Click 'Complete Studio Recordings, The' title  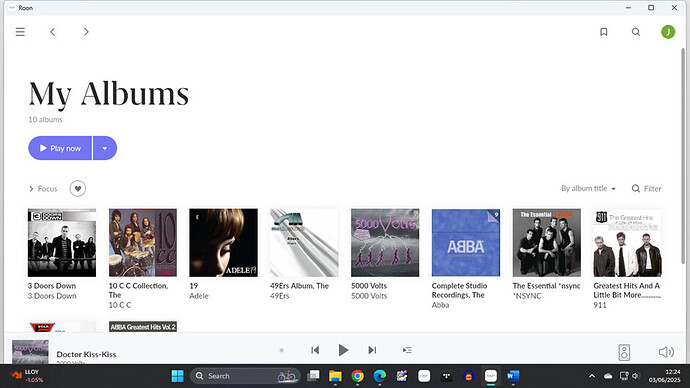(x=459, y=290)
